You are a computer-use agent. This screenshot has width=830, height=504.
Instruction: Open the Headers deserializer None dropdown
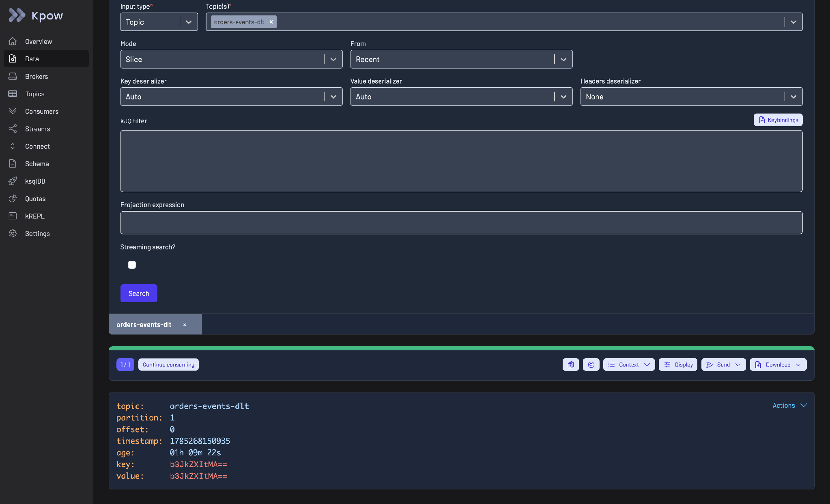tap(691, 97)
